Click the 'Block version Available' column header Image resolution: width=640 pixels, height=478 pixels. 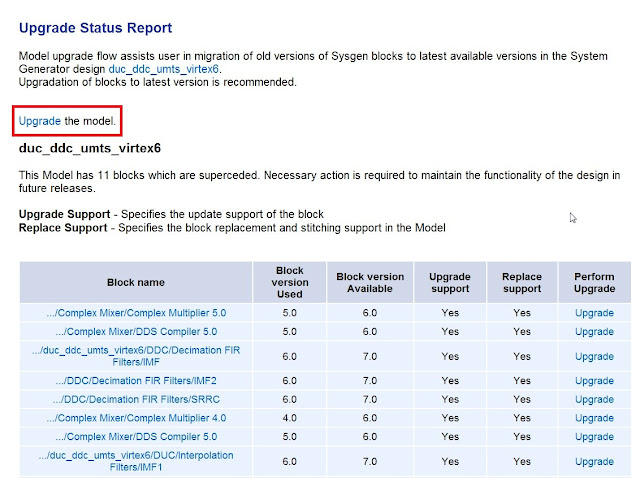pyautogui.click(x=370, y=282)
